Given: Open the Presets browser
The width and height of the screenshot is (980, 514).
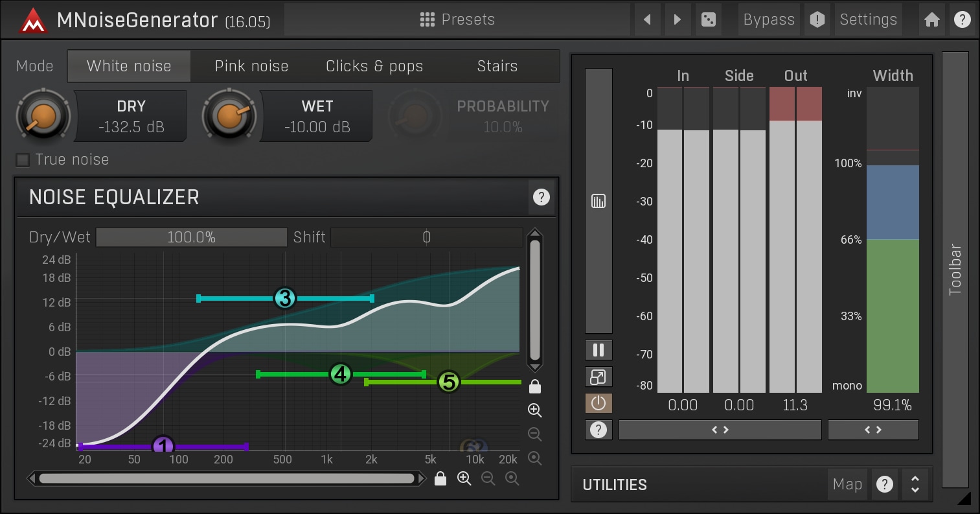Looking at the screenshot, I should click(x=457, y=19).
